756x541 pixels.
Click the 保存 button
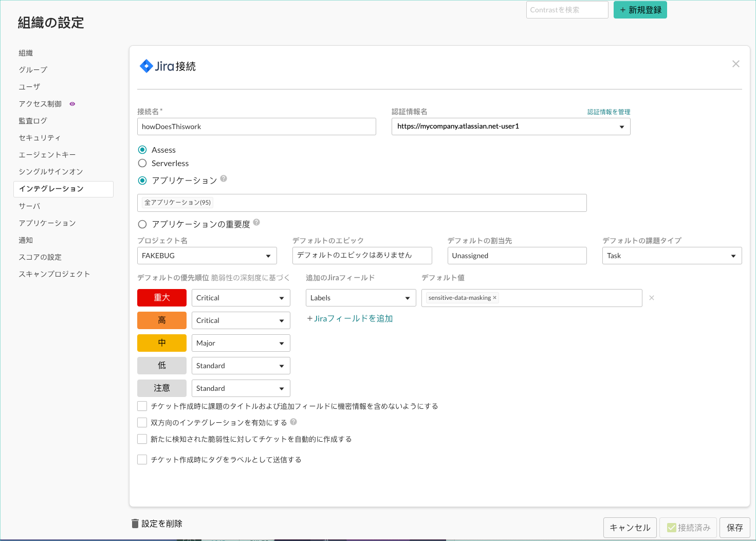[735, 528]
